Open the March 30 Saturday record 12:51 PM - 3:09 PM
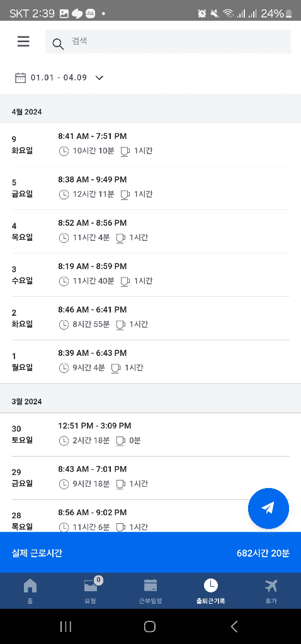The width and height of the screenshot is (301, 644). click(150, 435)
